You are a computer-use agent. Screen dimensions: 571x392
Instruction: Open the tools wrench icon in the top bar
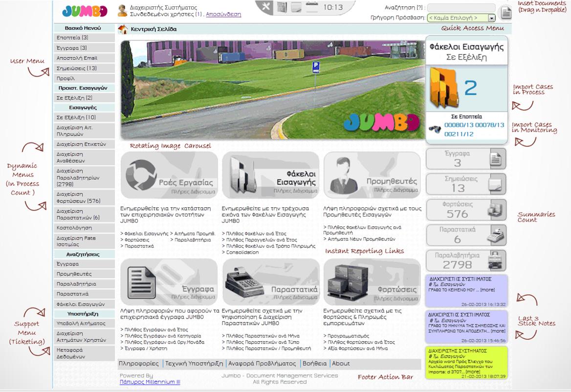coord(266,6)
